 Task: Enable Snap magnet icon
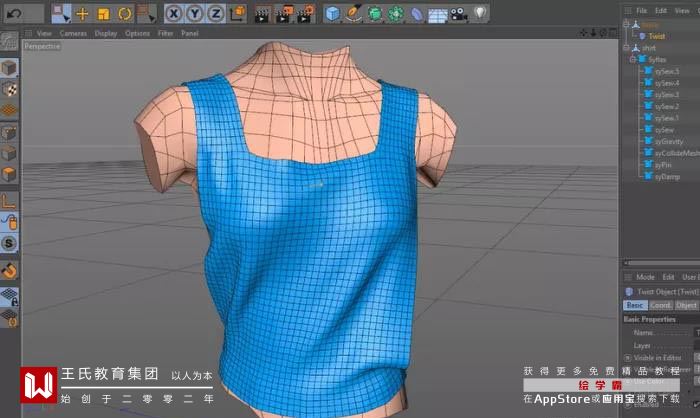(x=9, y=271)
